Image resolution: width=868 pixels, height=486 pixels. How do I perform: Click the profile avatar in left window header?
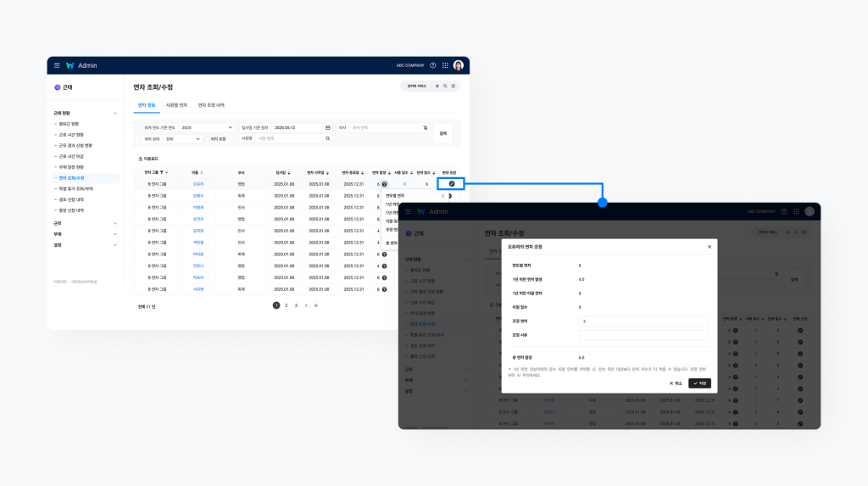pos(459,65)
